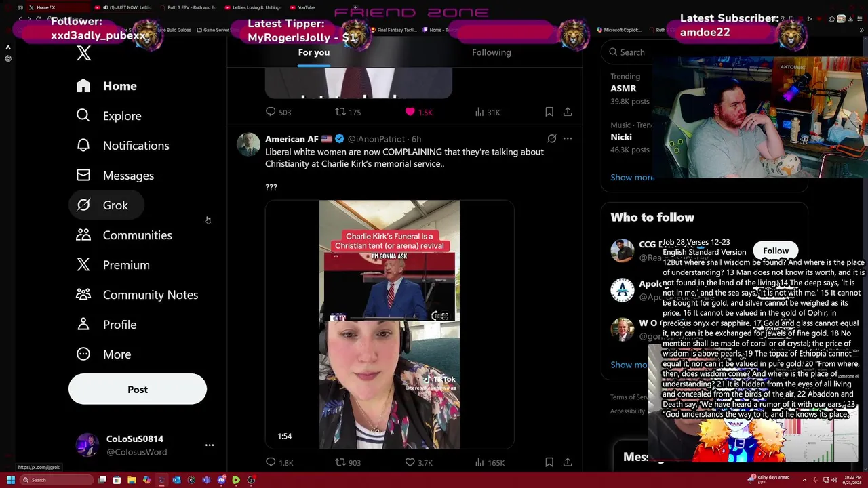Open Communities from the sidebar
The image size is (868, 488).
tap(124, 235)
